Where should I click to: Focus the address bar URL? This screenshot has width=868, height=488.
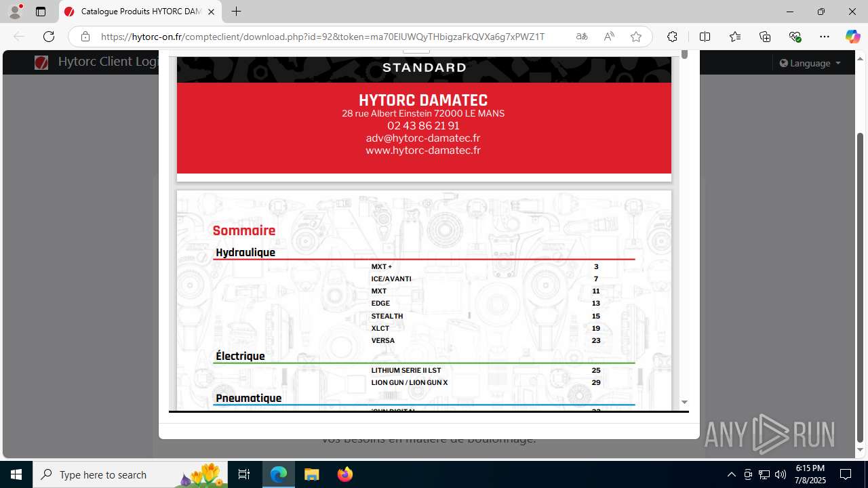[x=323, y=37]
